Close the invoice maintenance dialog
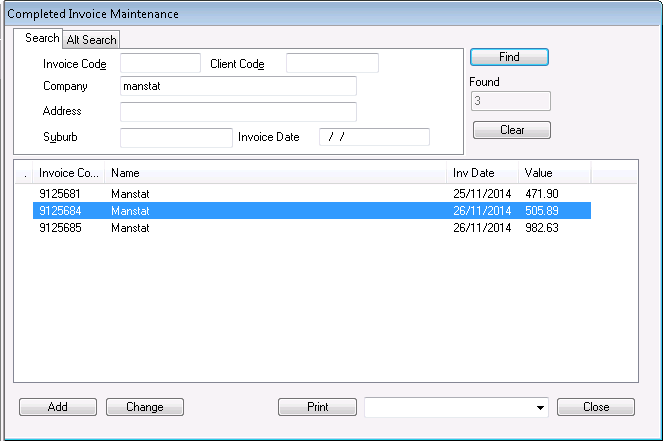The image size is (663, 441). [596, 407]
